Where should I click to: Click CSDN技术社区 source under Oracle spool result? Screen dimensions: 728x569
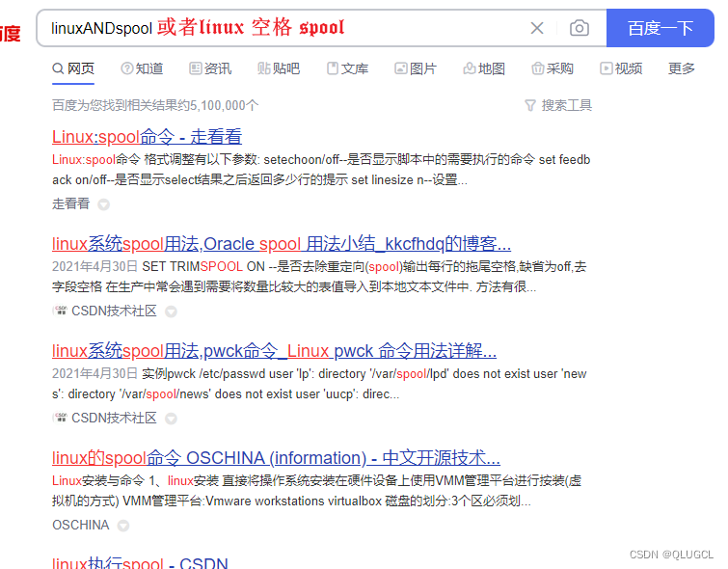coord(114,311)
